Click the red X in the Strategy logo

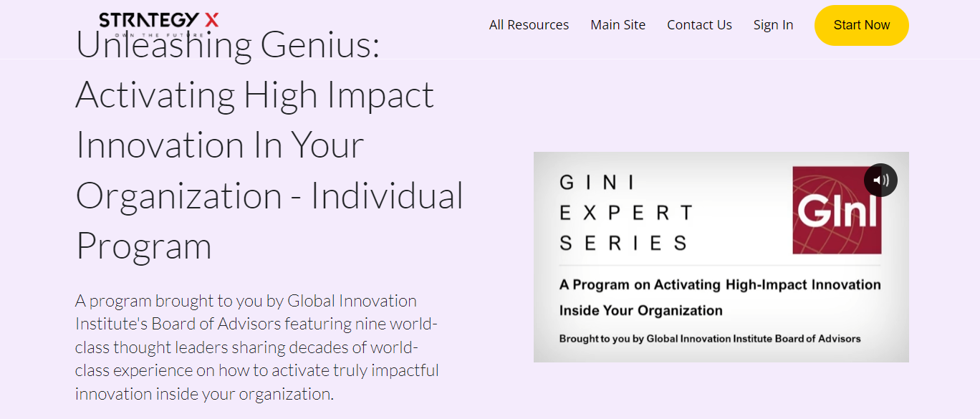(x=211, y=20)
